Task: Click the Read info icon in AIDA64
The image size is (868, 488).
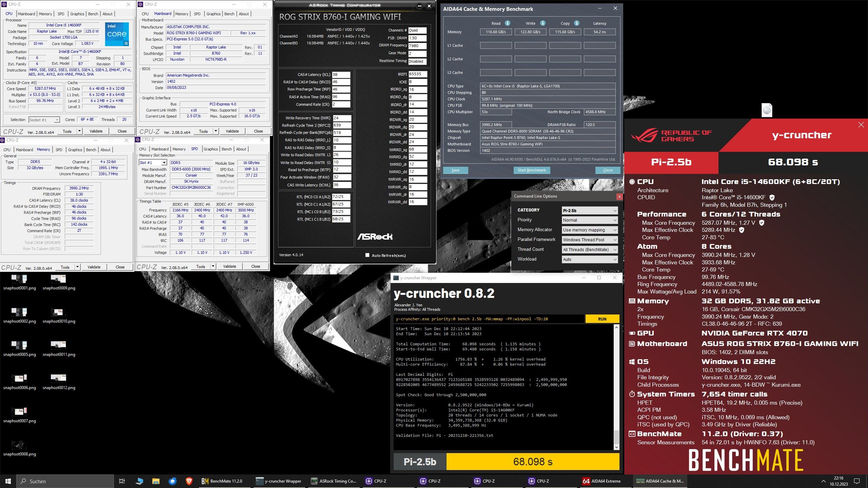Action: point(508,23)
